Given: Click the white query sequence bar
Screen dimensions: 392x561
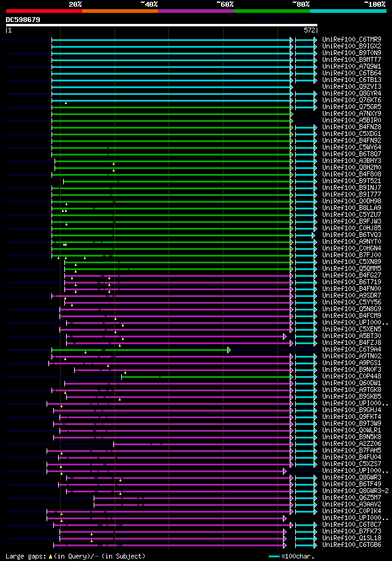Looking at the screenshot, I should [161, 25].
